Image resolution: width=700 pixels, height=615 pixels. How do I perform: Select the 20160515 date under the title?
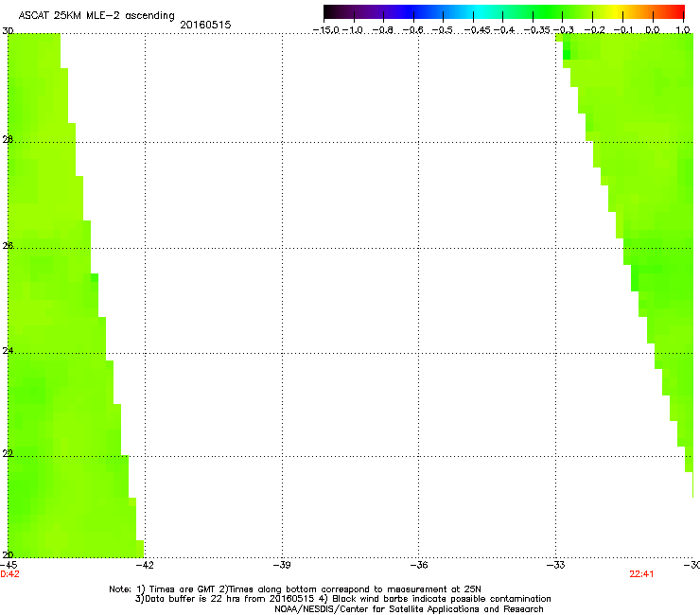tap(205, 25)
